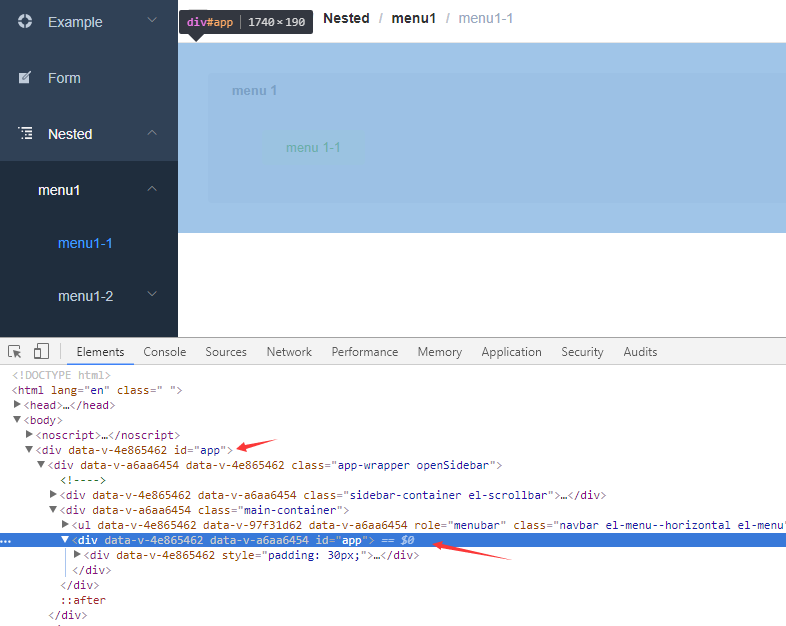Collapse the outer div id=app triangle
The height and width of the screenshot is (626, 786).
point(29,450)
